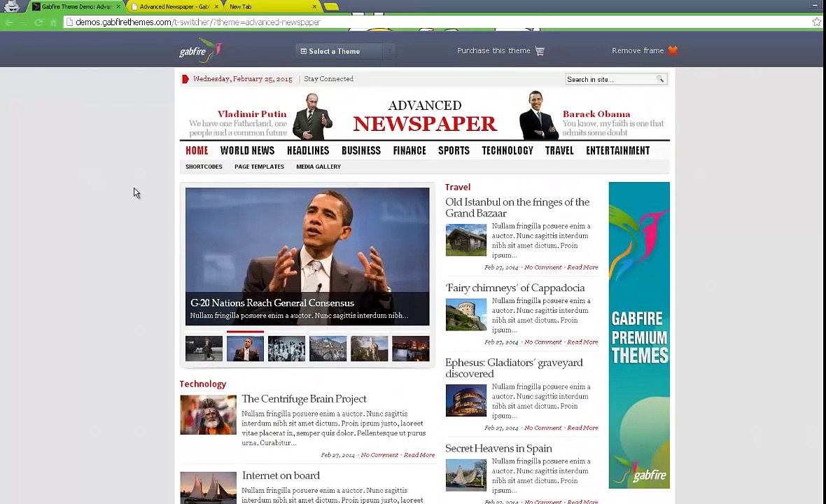
Task: Open the ENTERTAINMENT menu
Action: [618, 150]
